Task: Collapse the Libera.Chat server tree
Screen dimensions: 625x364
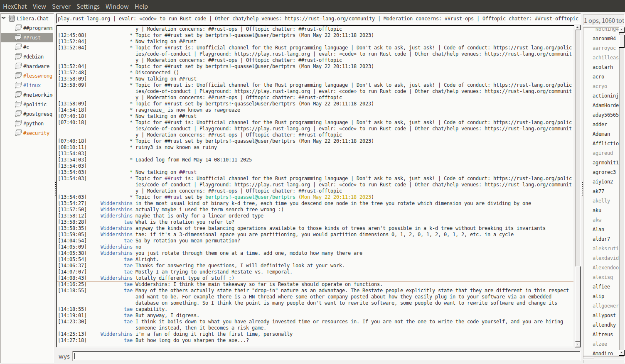Action: click(x=4, y=18)
